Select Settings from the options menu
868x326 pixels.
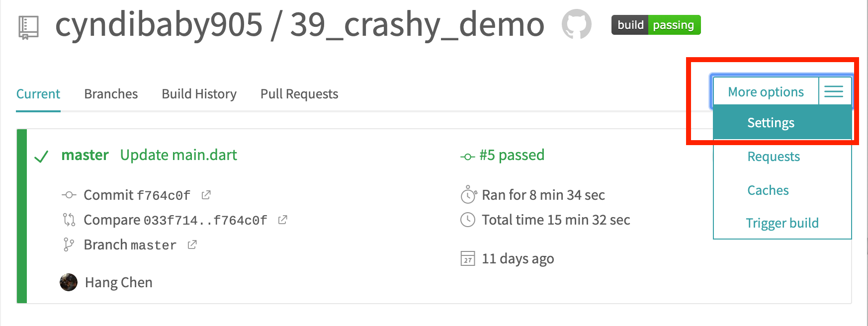tap(771, 123)
